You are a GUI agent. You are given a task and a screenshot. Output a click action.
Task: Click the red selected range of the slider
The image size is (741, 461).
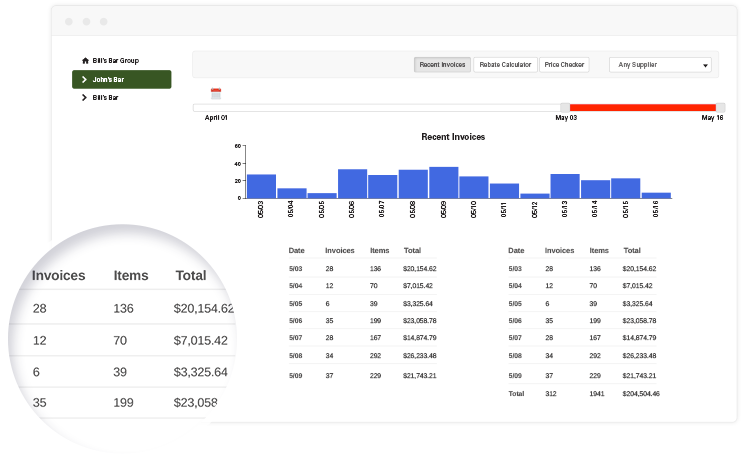(x=643, y=107)
